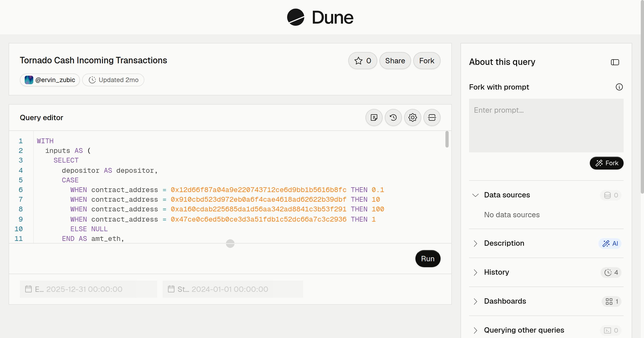
Task: Collapse the Data sources section
Action: point(475,195)
